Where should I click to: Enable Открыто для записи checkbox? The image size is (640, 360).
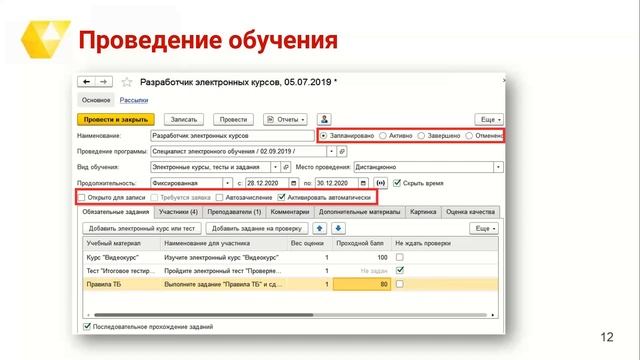pos(82,198)
